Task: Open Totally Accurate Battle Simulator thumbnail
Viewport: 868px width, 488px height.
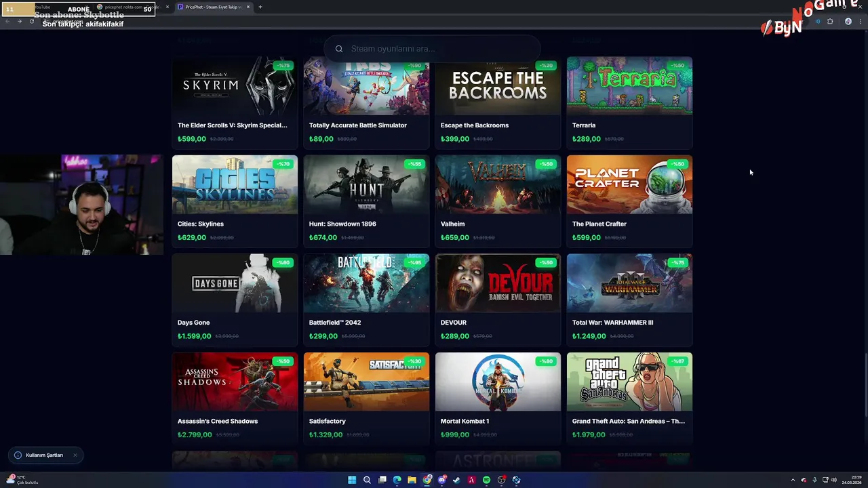Action: click(x=366, y=86)
